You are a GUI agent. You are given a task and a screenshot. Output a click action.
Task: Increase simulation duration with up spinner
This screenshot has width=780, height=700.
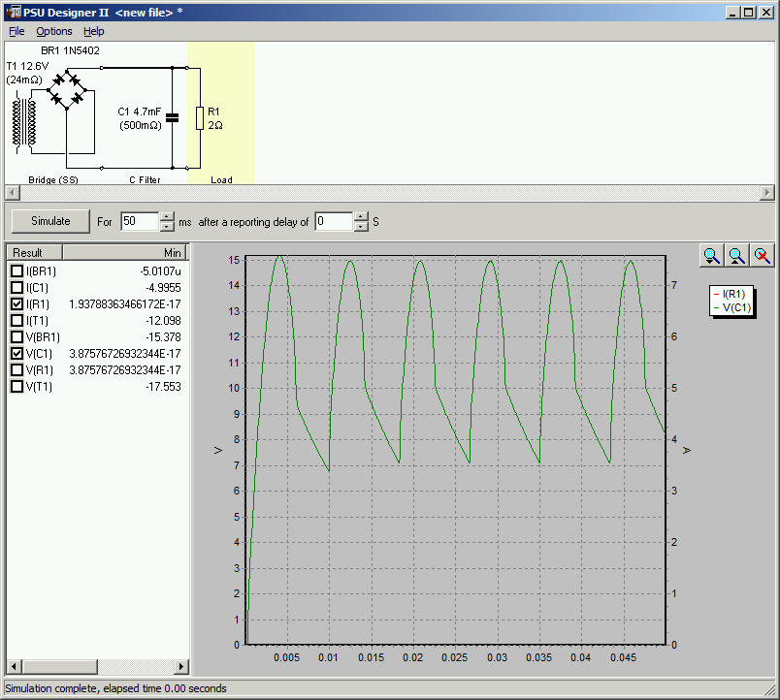168,217
